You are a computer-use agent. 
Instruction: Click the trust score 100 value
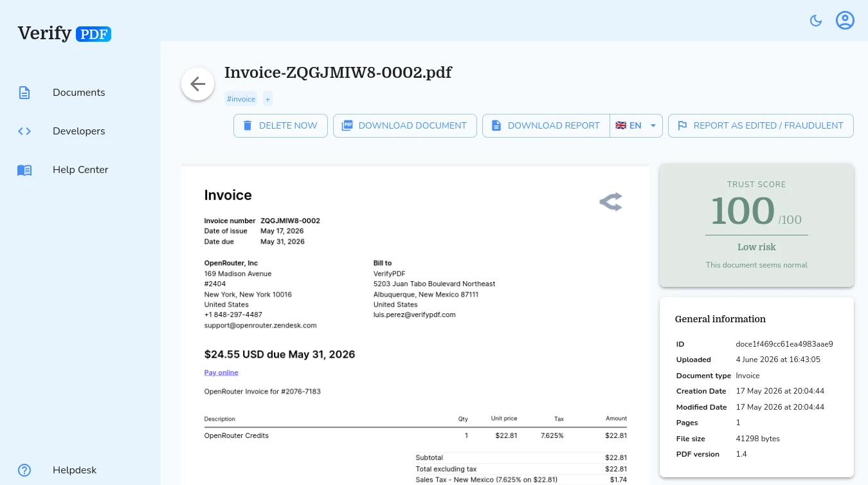tap(743, 210)
